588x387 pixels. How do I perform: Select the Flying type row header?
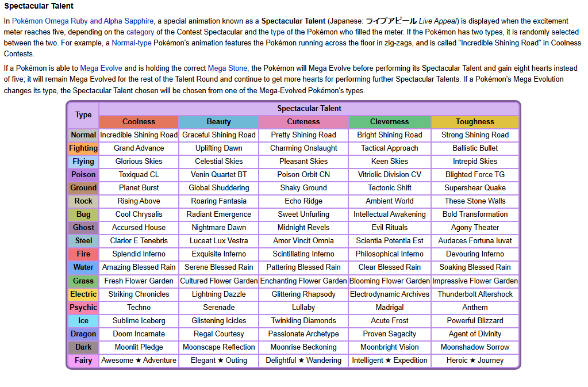coord(83,161)
